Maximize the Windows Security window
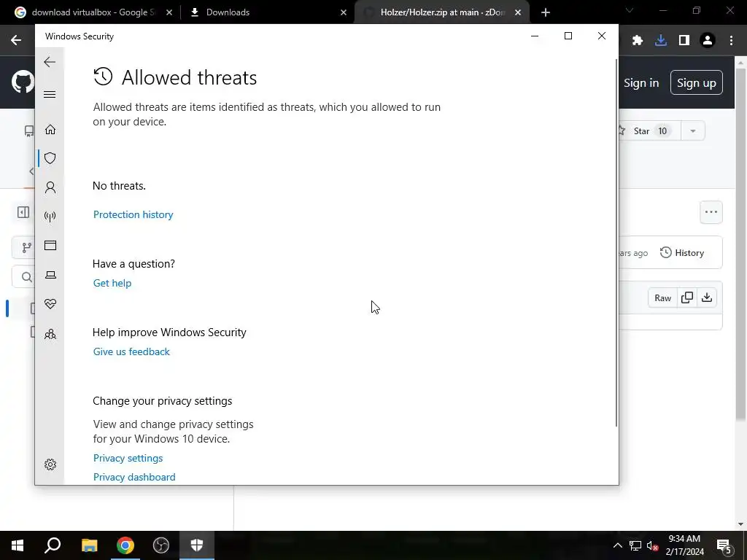Viewport: 747px width, 560px height. (568, 36)
